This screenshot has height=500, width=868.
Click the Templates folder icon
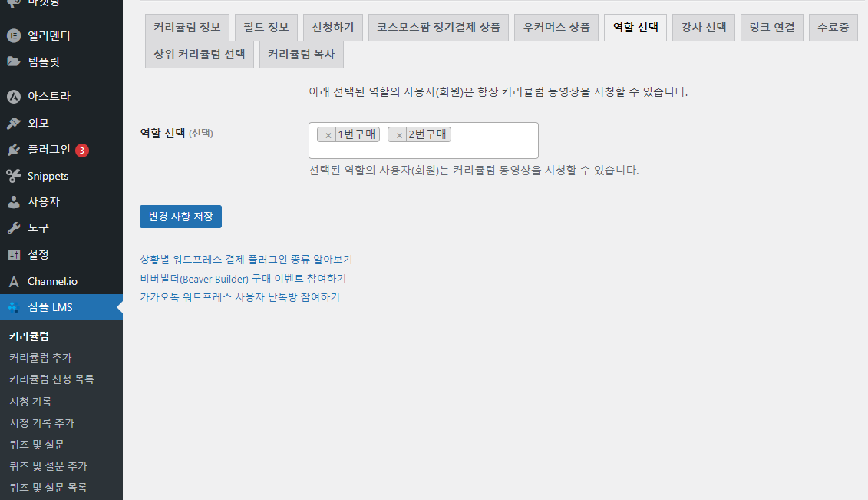(x=14, y=61)
